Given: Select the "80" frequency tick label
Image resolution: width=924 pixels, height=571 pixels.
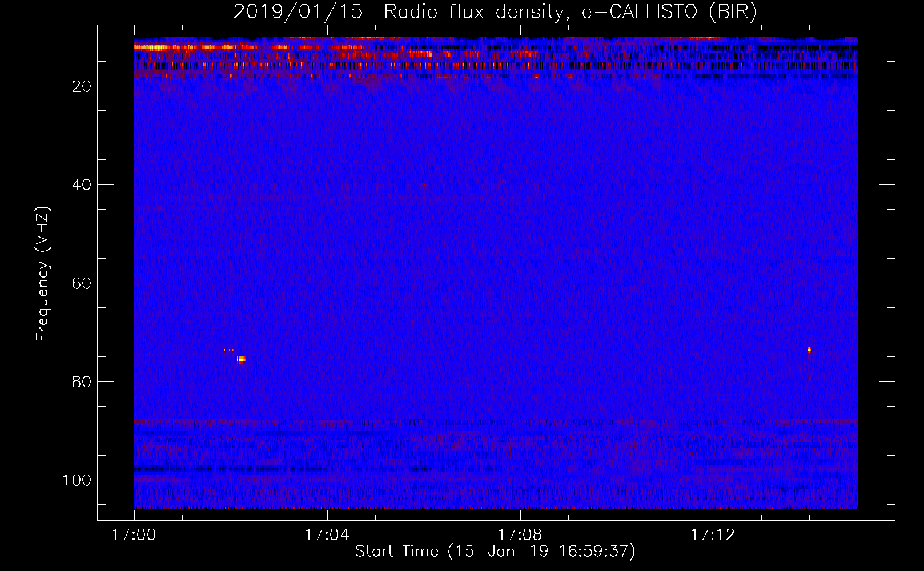Looking at the screenshot, I should pos(82,382).
